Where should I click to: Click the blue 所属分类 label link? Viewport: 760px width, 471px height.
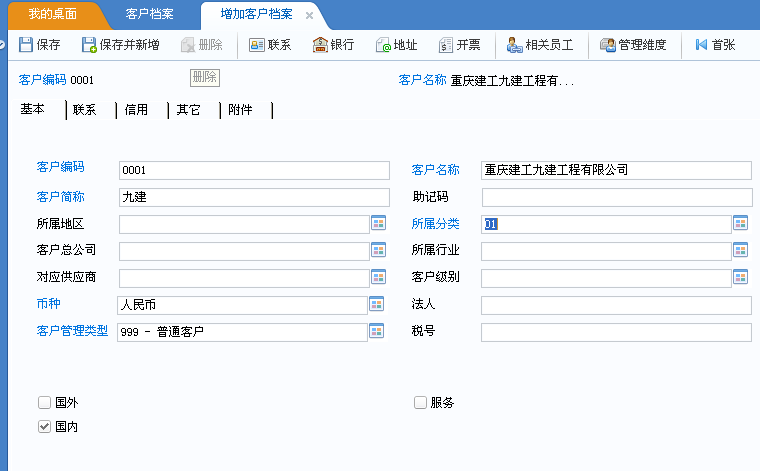coord(435,224)
